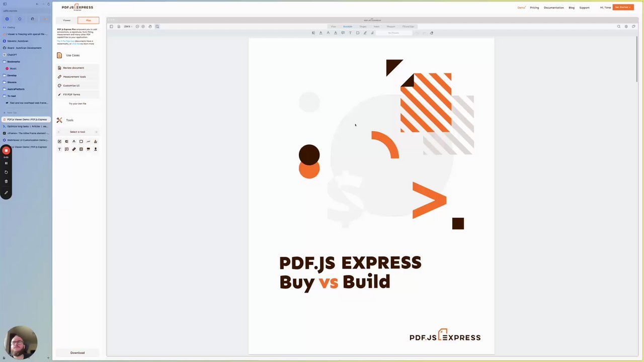Switch to the Viewer demo tab
644x362 pixels.
(66, 21)
